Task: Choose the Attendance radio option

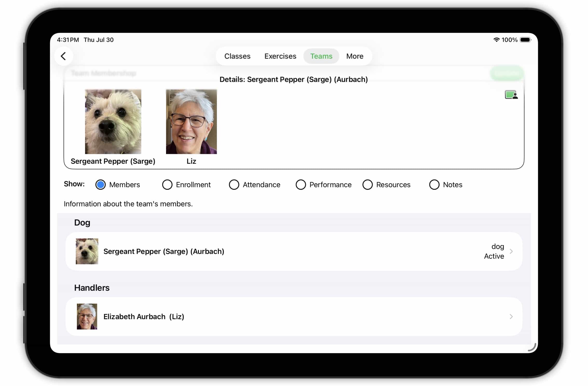Action: point(234,185)
